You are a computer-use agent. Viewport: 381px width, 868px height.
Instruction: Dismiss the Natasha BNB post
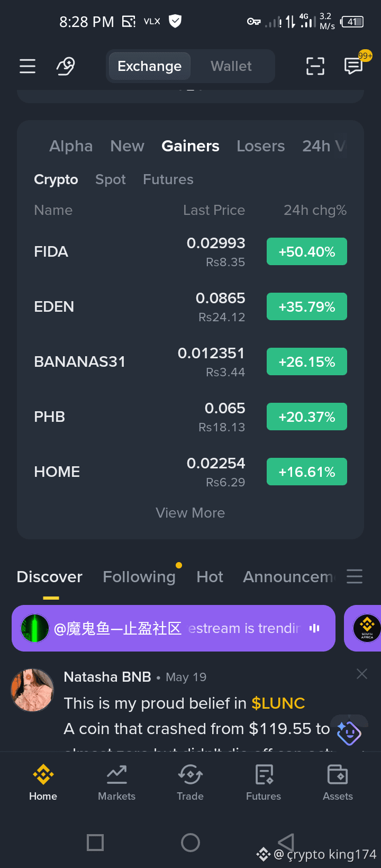(362, 674)
